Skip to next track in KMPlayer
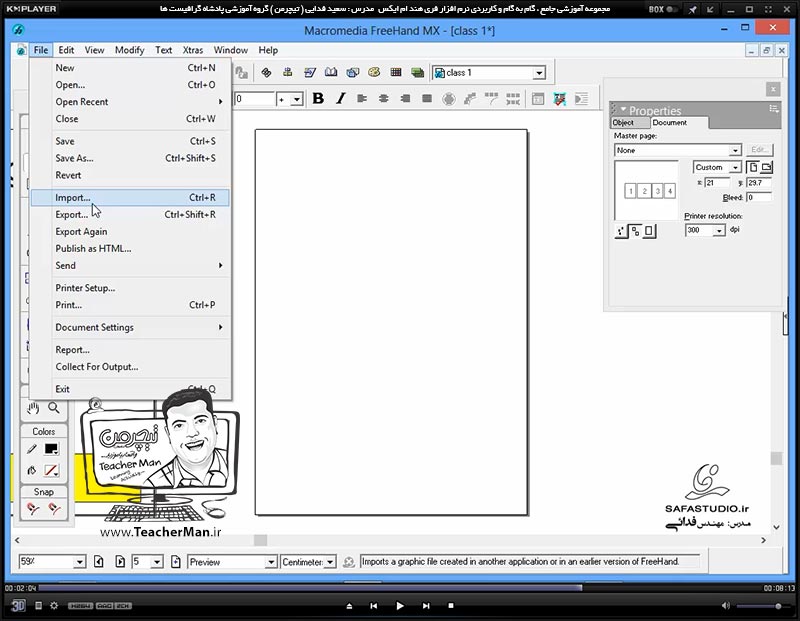The width and height of the screenshot is (800, 621). pyautogui.click(x=426, y=606)
